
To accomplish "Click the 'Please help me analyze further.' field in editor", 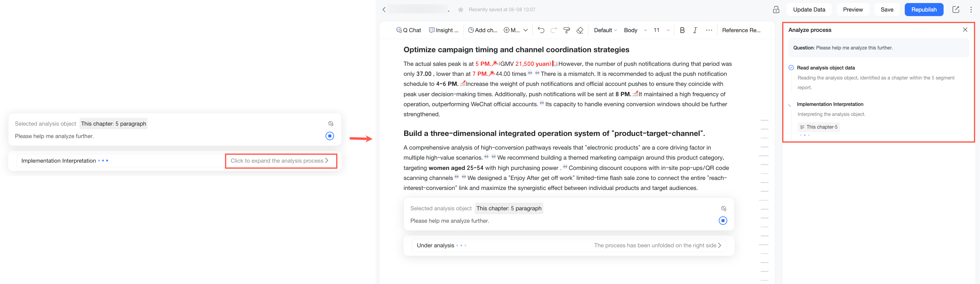I will (x=450, y=221).
